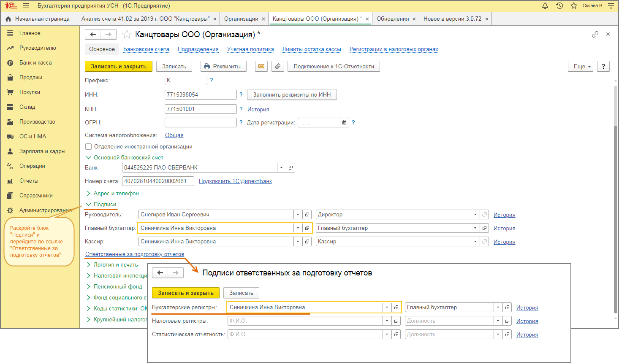Screen dimensions: 619x364
Task: Toggle Отделение иностранной организации checkbox
Action: [x=89, y=147]
